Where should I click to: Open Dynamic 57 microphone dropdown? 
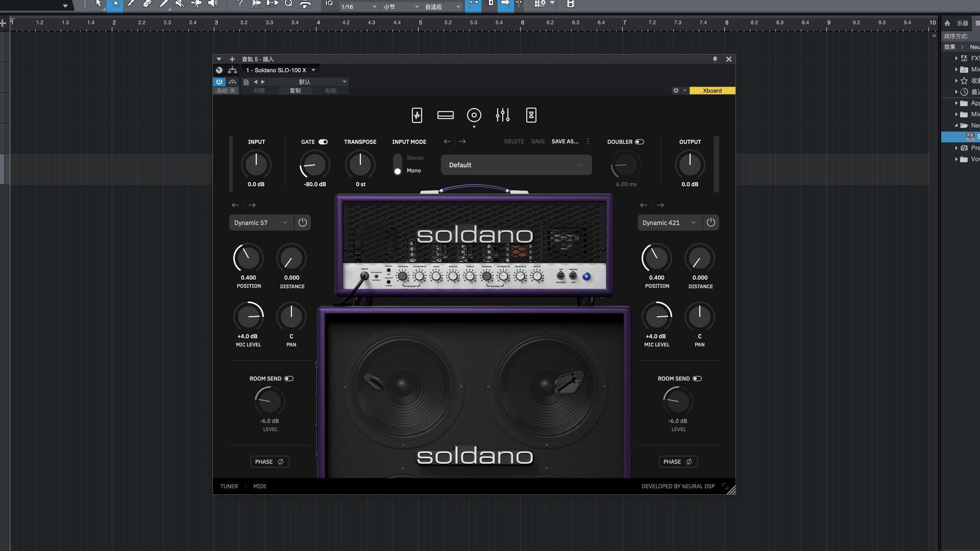pos(261,222)
